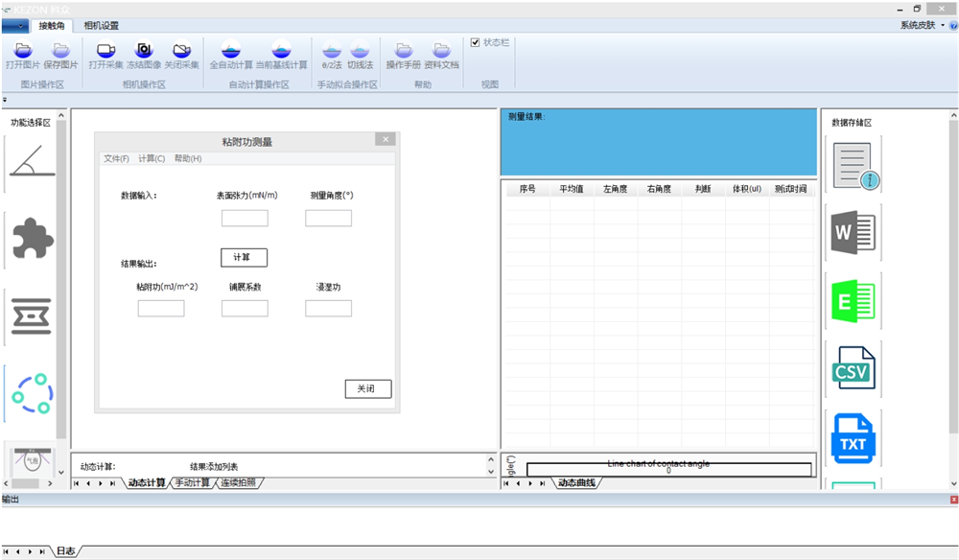The height and width of the screenshot is (560, 959).
Task: Select the 手动计算 bottom tab
Action: pos(192,483)
